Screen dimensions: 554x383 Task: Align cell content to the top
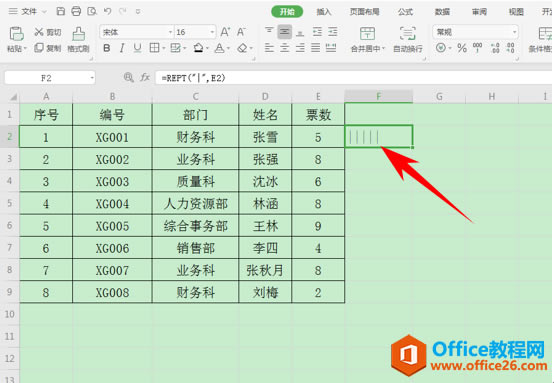click(x=269, y=32)
